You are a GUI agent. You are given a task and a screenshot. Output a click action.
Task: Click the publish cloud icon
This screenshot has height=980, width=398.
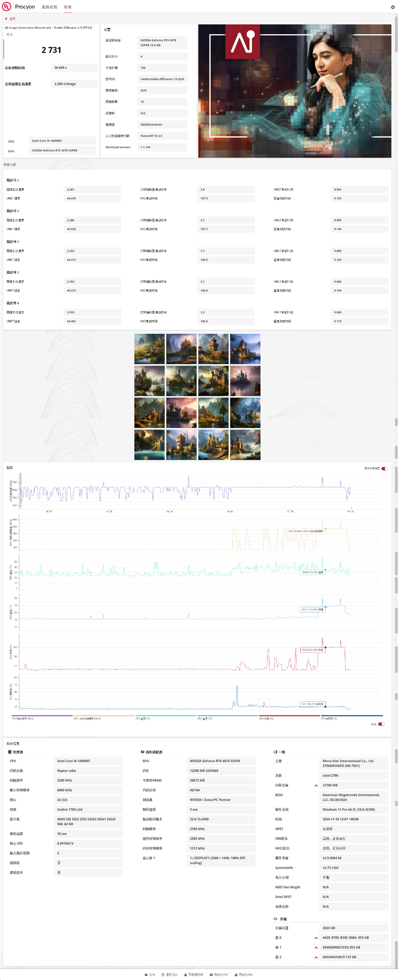pyautogui.click(x=146, y=975)
